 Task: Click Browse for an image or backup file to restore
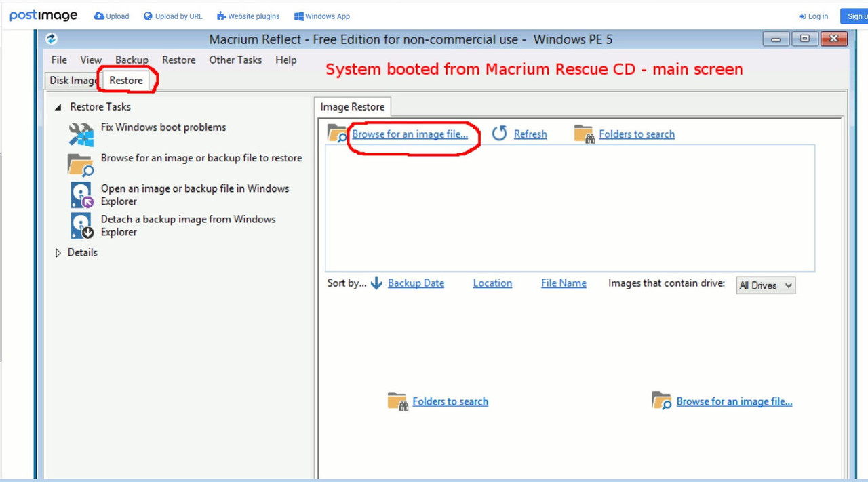[x=201, y=158]
